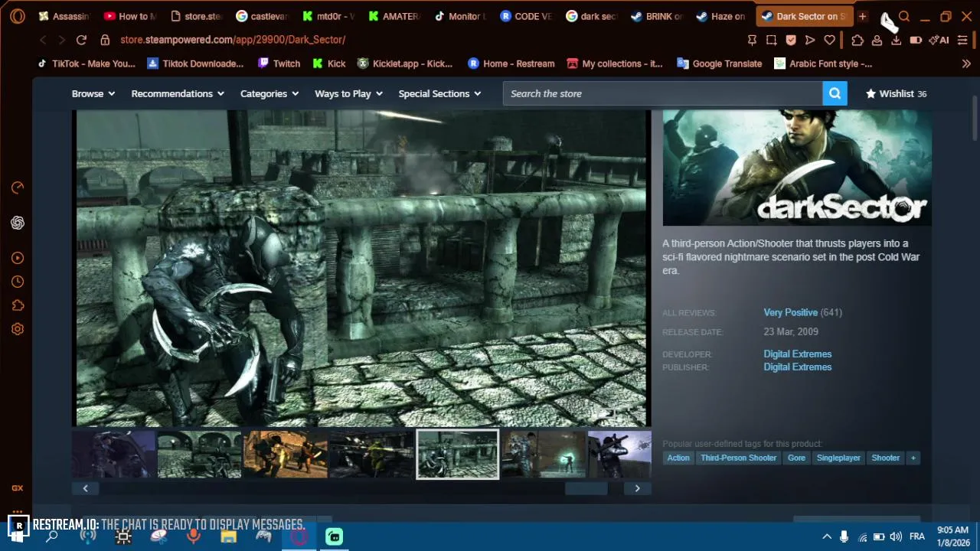This screenshot has height=551, width=980.
Task: Open the Wishlist star link
Action: click(x=896, y=93)
